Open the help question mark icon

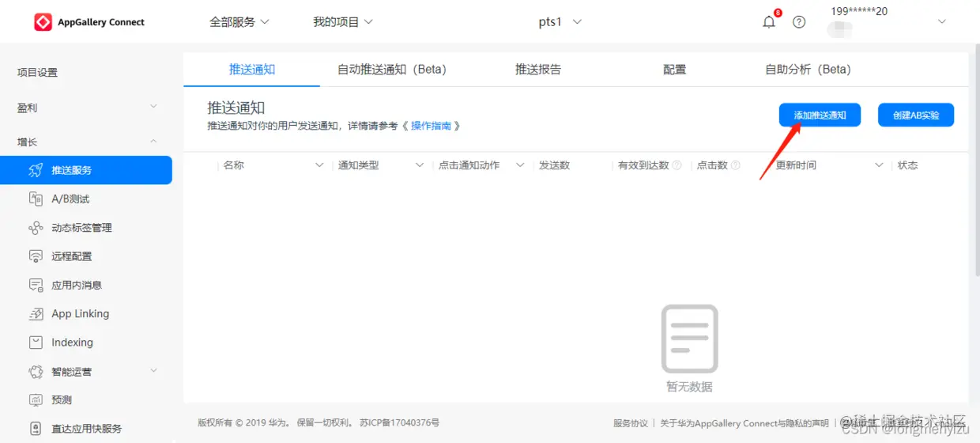(799, 22)
